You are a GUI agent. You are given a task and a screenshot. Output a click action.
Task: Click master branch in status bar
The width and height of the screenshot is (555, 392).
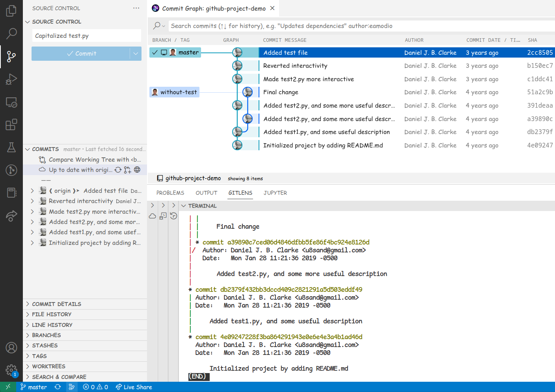tap(34, 387)
